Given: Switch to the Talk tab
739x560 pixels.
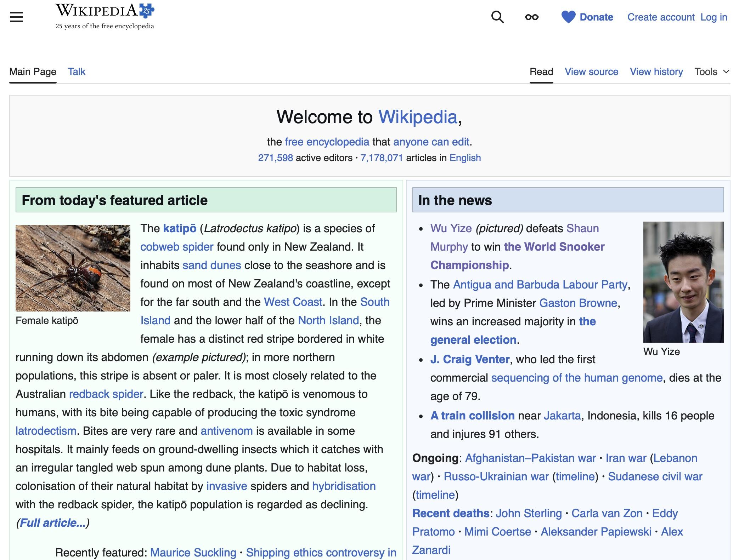Looking at the screenshot, I should tap(77, 72).
